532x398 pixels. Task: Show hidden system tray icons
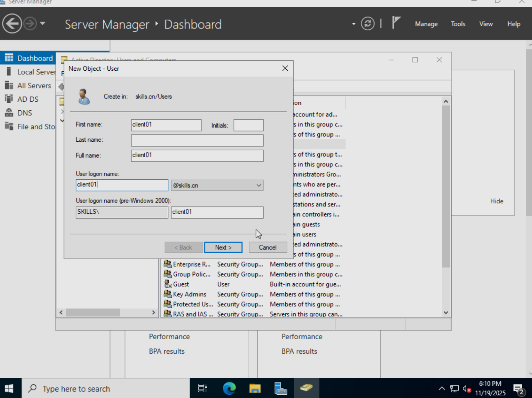pyautogui.click(x=442, y=389)
